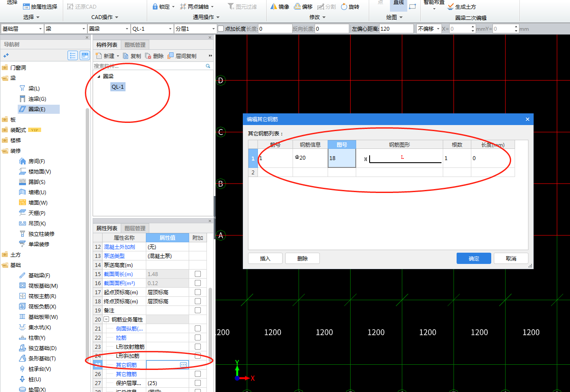Open the 圈梁 component type dropdown
570x392 pixels.
109,29
